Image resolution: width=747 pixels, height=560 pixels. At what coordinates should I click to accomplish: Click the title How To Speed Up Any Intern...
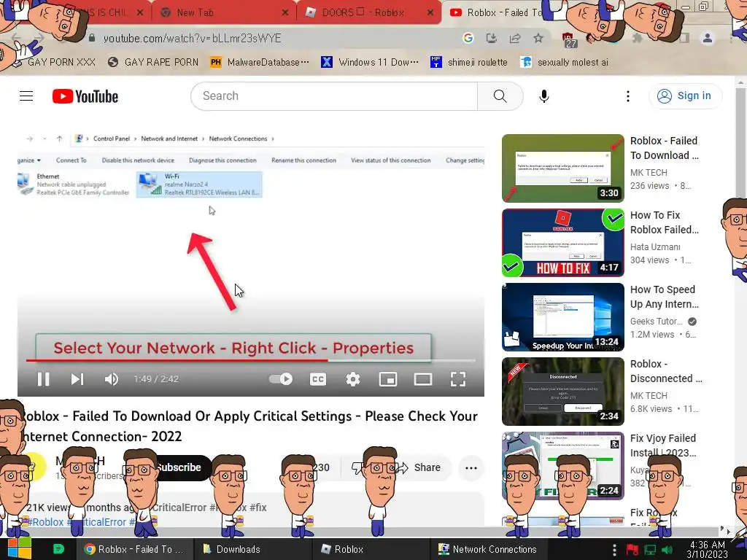click(664, 297)
